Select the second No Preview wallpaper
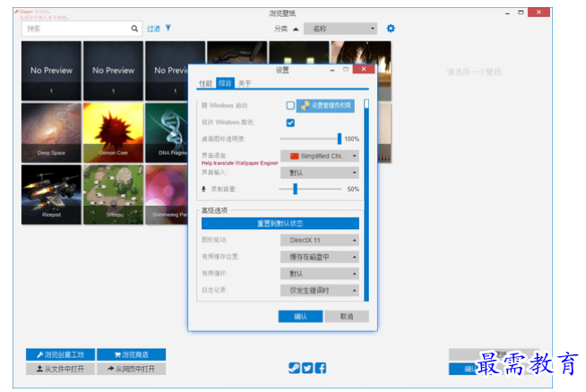This screenshot has width=586, height=392. click(113, 71)
